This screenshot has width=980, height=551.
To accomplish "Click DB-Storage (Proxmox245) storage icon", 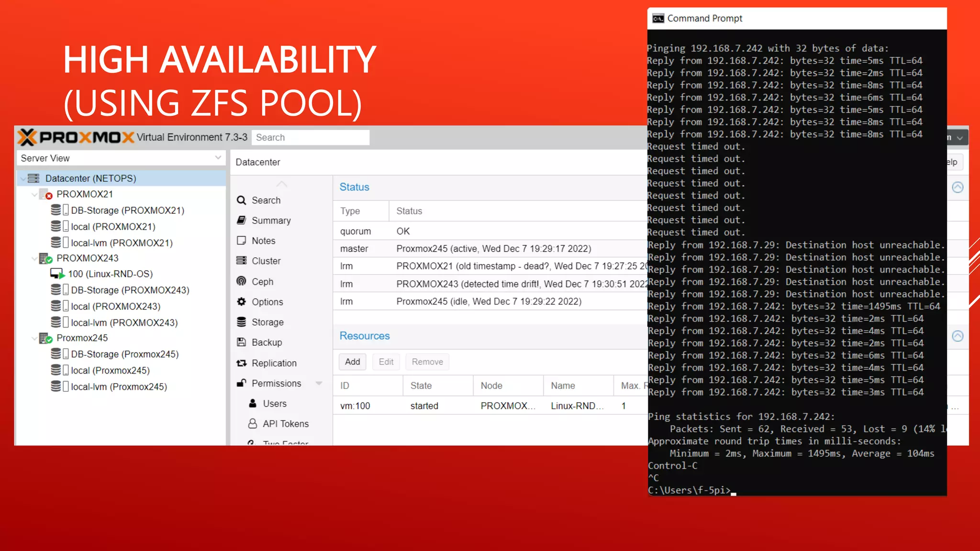I will pos(60,354).
